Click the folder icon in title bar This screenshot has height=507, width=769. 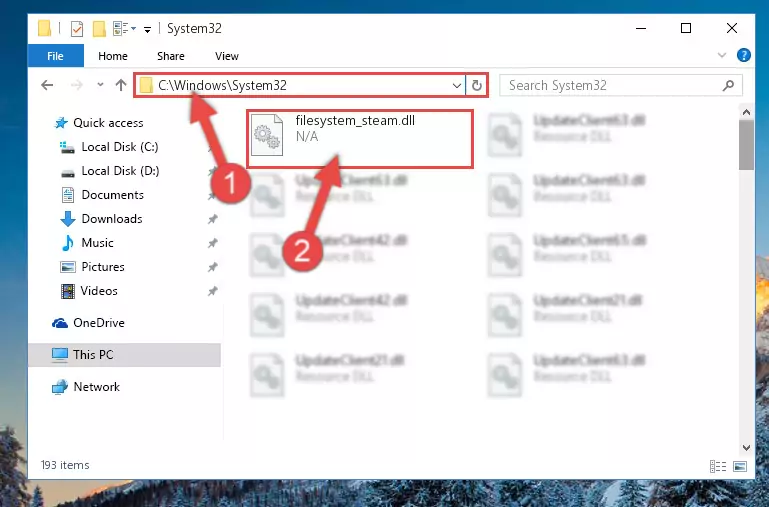click(45, 28)
